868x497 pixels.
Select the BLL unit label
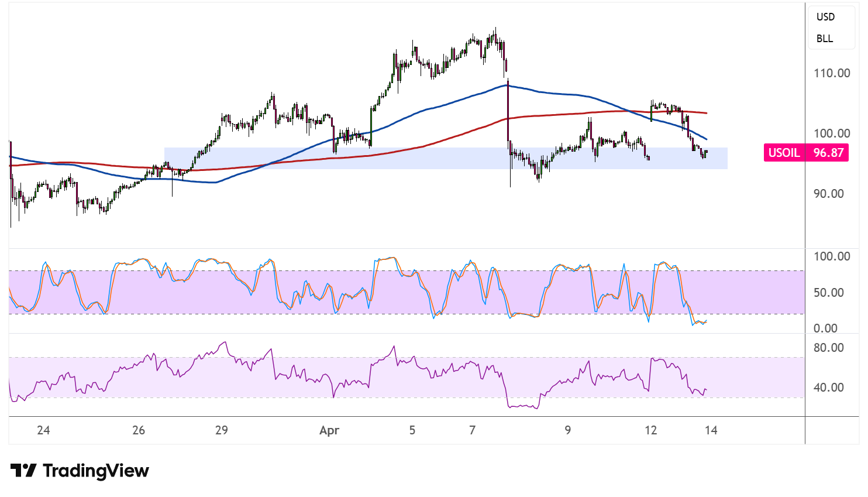tap(825, 39)
